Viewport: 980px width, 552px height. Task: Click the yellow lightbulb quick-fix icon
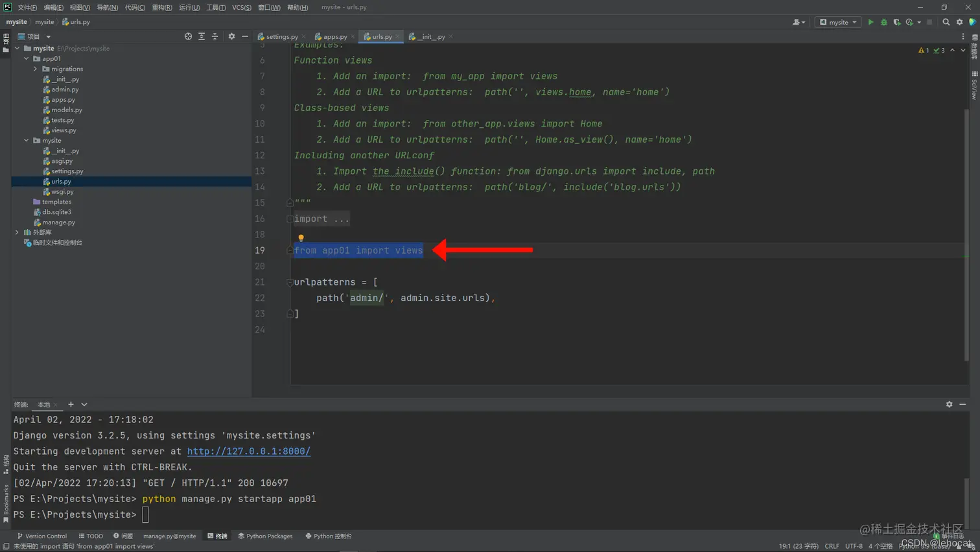coord(301,238)
